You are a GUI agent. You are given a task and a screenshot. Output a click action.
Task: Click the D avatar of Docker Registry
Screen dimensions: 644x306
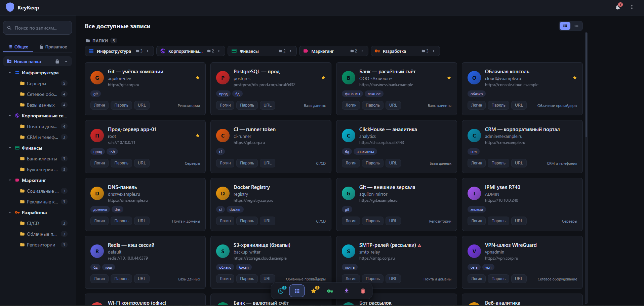tap(223, 194)
